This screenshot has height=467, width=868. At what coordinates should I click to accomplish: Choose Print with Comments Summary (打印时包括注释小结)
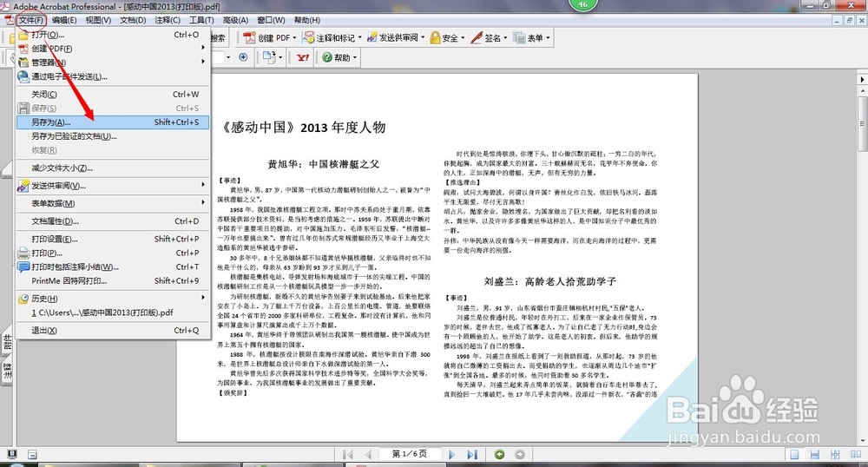pos(113,266)
